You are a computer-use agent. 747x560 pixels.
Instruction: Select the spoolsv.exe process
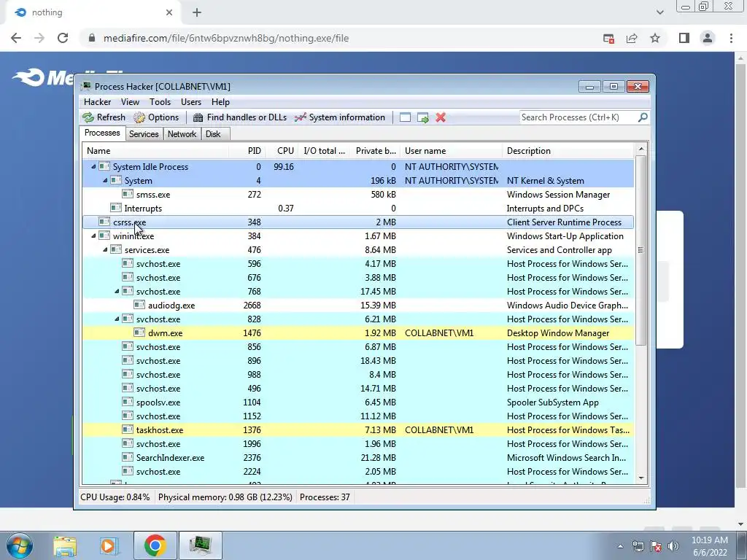coord(358,402)
